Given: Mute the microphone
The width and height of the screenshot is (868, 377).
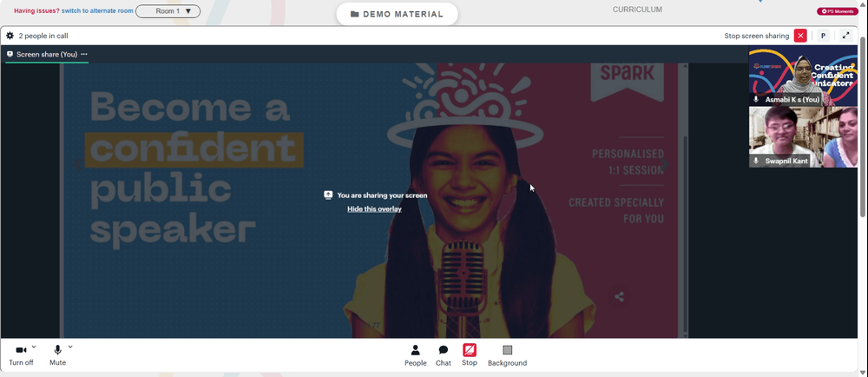Looking at the screenshot, I should (57, 355).
